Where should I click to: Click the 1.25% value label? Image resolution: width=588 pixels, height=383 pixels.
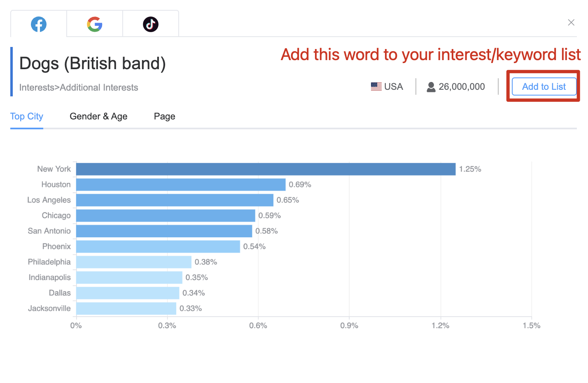(470, 169)
